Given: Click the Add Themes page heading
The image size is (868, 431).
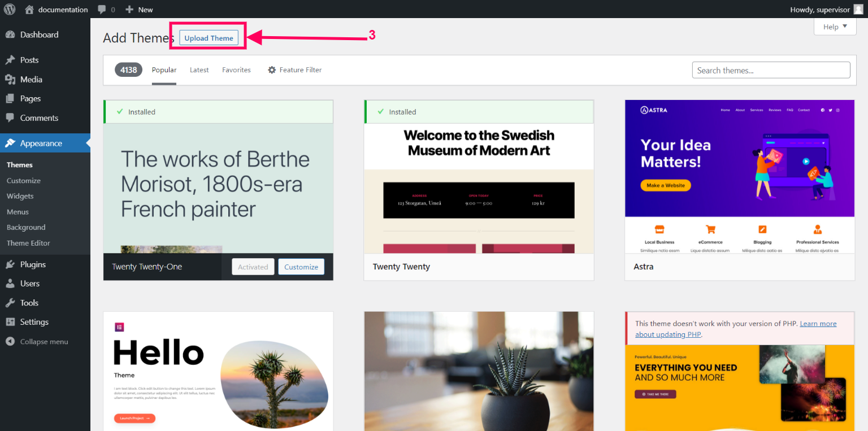Looking at the screenshot, I should point(138,38).
